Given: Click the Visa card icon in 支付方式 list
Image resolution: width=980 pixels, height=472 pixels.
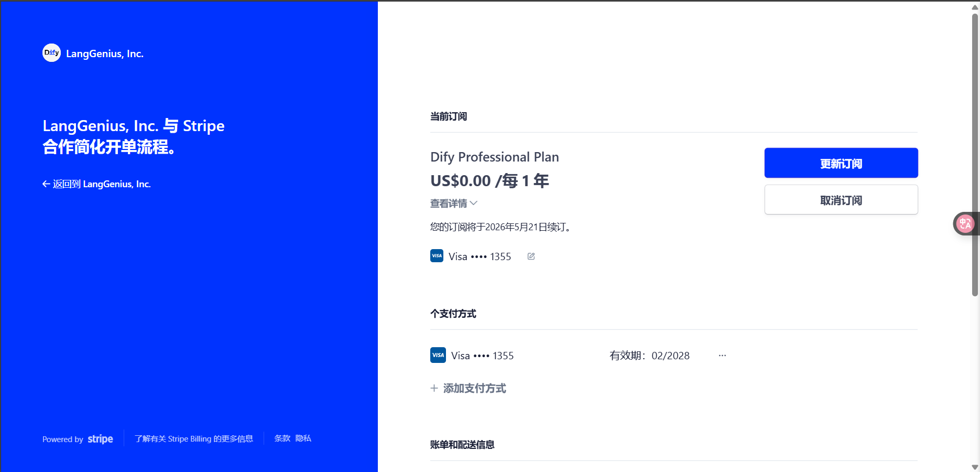Looking at the screenshot, I should point(438,355).
